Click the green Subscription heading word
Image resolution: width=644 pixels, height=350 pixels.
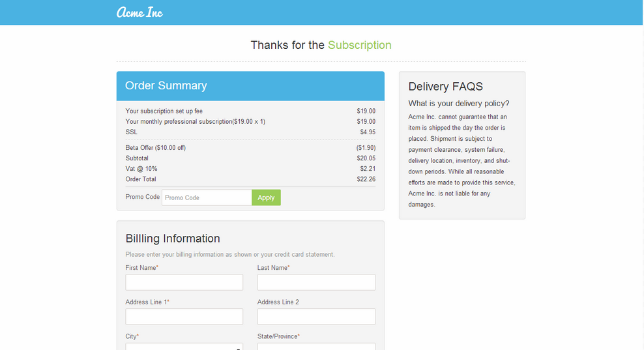pos(359,45)
